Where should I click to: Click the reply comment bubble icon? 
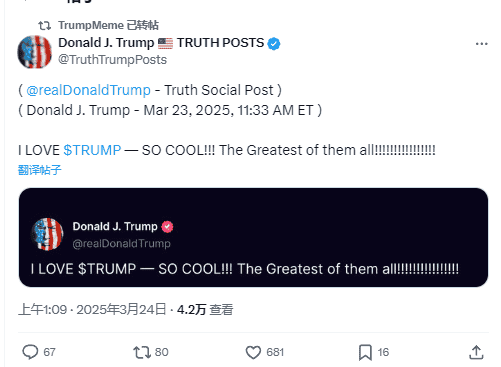(x=30, y=352)
